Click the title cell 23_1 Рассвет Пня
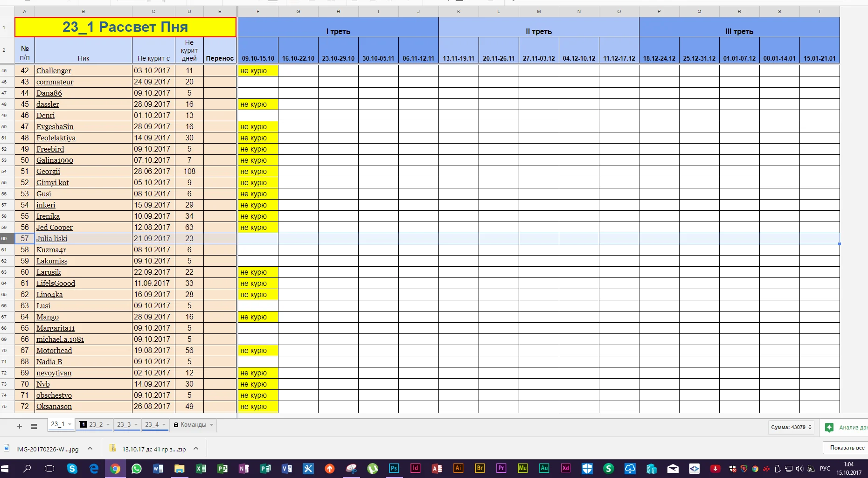Screen dimensions: 868x478 coord(125,27)
